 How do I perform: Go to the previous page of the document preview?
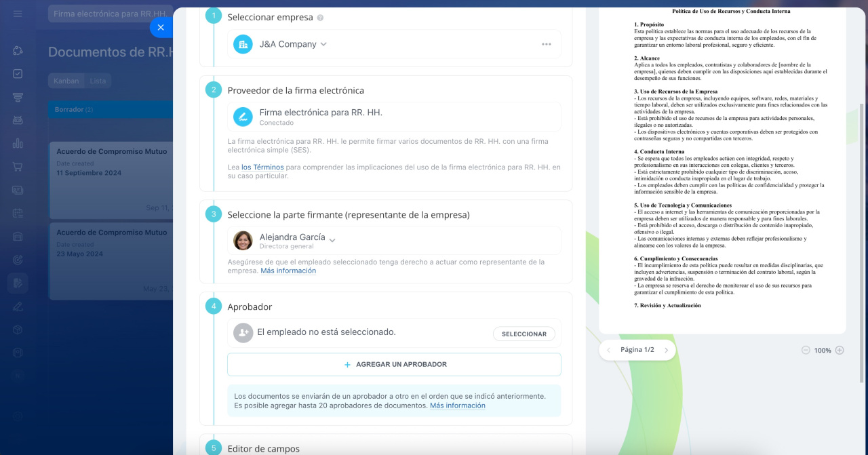click(608, 350)
